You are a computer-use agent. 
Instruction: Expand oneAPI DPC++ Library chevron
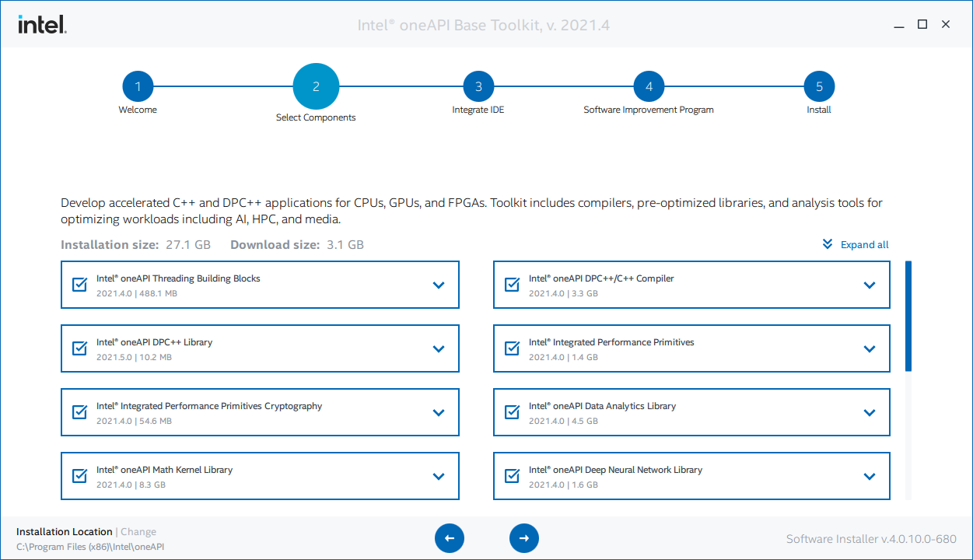[x=439, y=349]
